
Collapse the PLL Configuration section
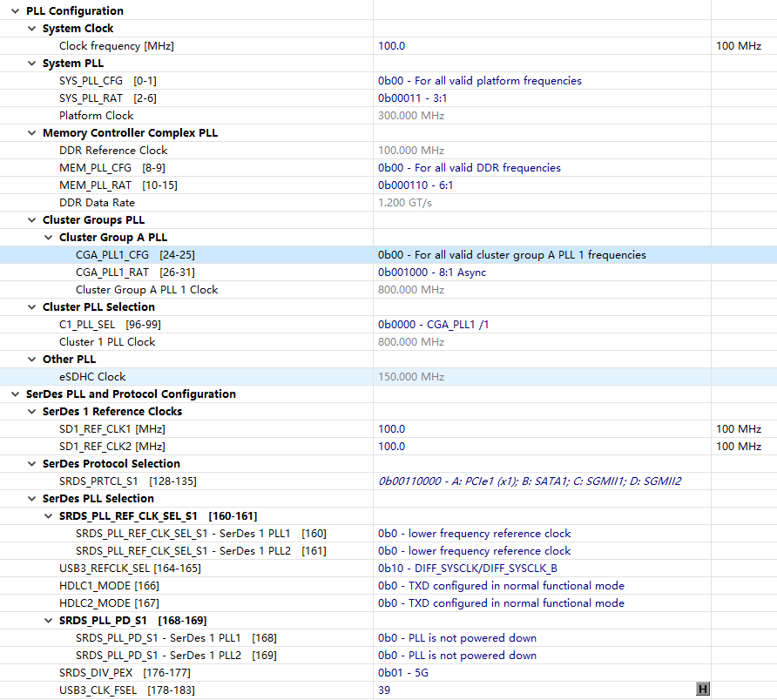click(x=15, y=10)
